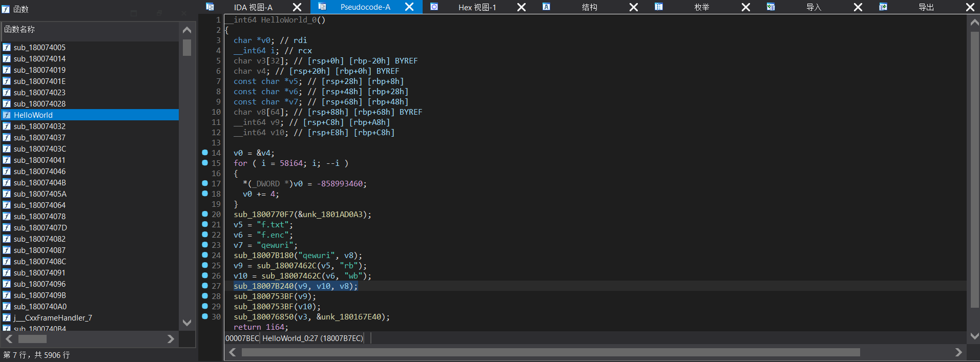The height and width of the screenshot is (362, 980).
Task: Click function list right scroll arrow
Action: 171,339
